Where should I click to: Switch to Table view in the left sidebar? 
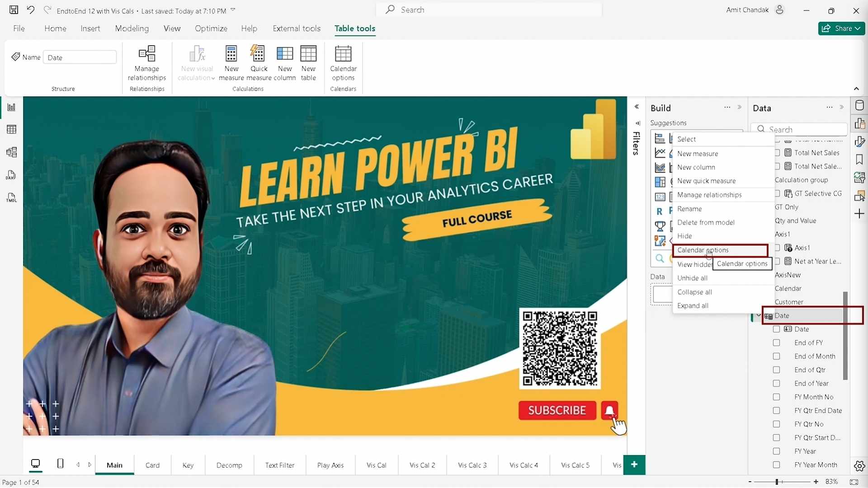[11, 130]
